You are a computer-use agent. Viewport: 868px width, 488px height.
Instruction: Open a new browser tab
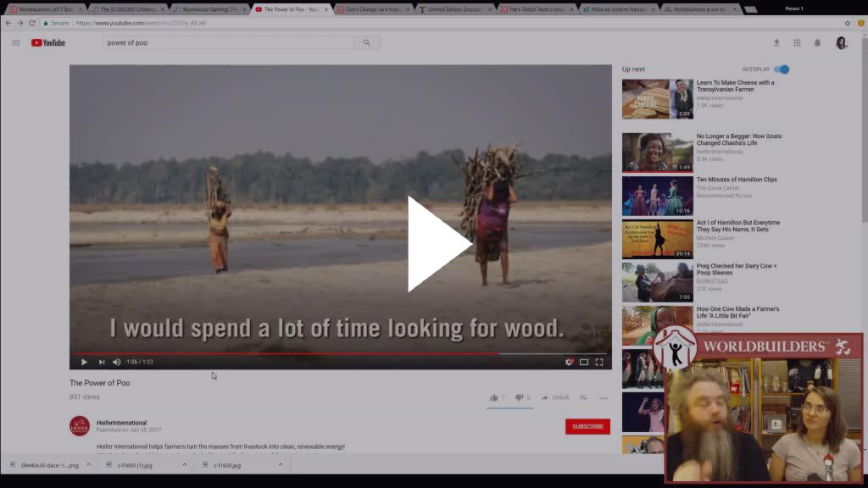click(751, 9)
